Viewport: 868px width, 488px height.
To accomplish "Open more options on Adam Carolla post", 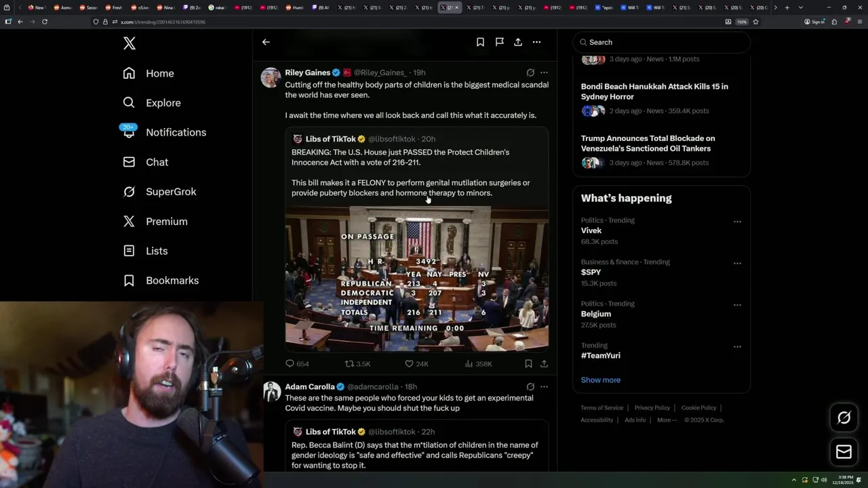I will click(544, 387).
